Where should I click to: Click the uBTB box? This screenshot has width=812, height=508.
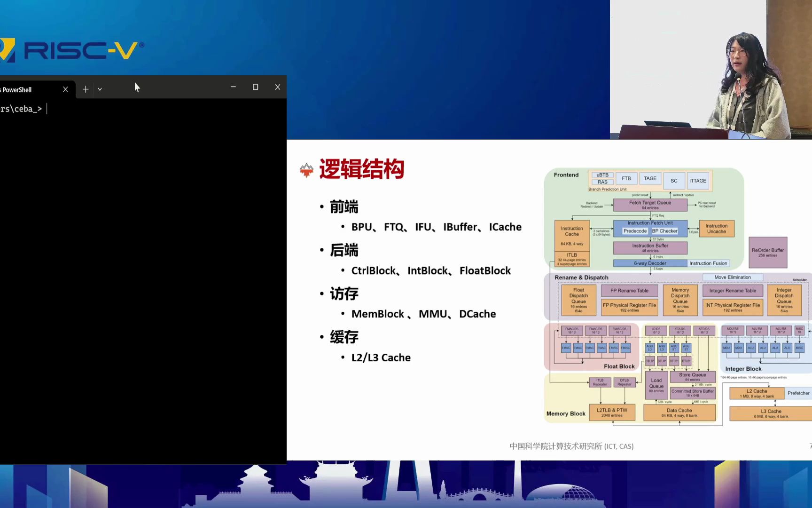(x=602, y=175)
